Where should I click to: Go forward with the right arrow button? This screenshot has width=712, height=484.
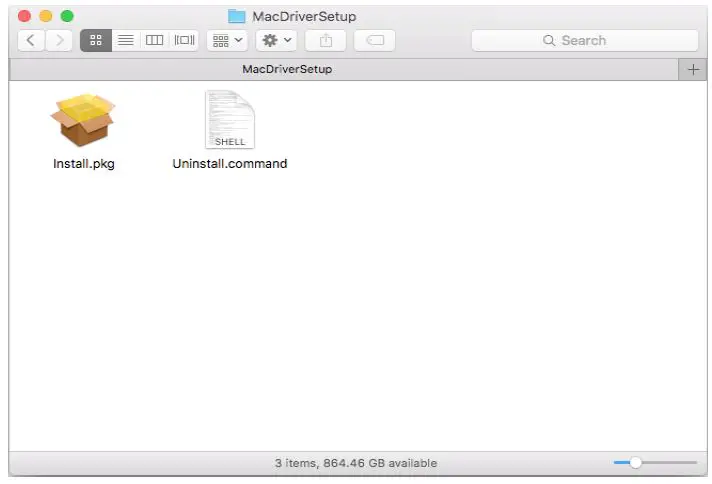(59, 40)
